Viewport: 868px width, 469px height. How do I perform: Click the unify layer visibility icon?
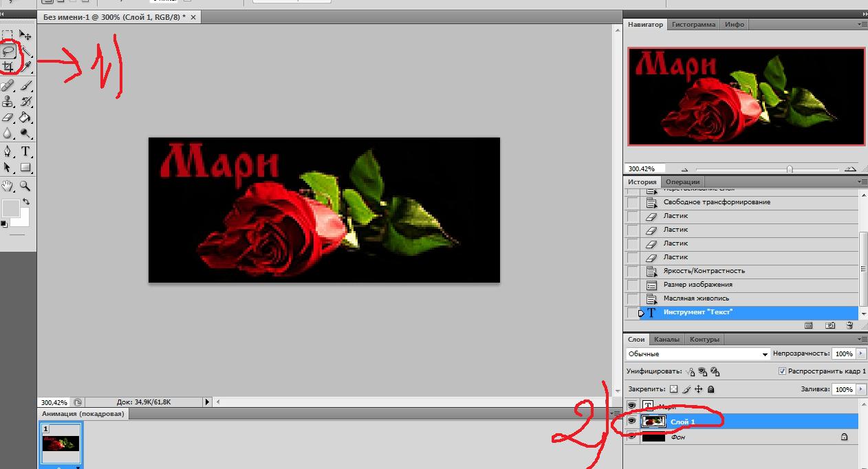[703, 371]
